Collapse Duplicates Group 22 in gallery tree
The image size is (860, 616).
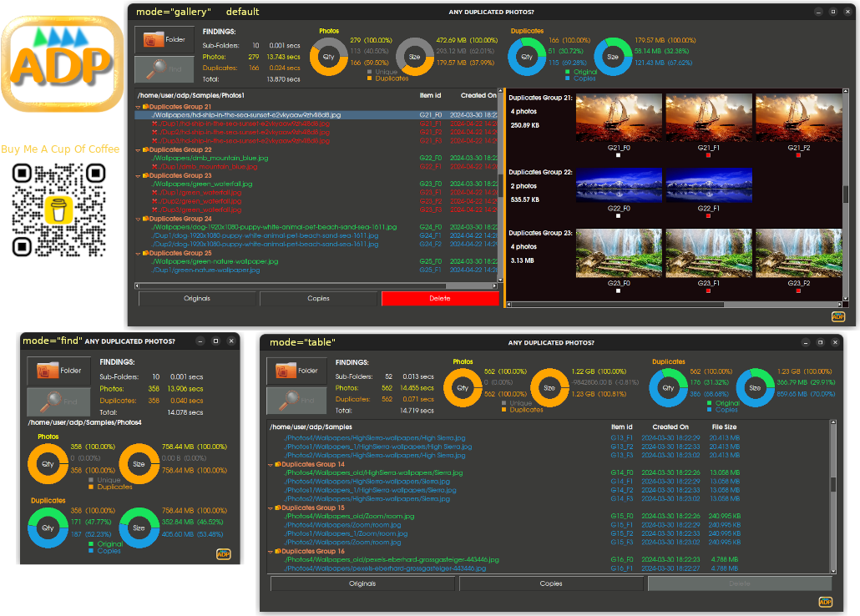click(x=139, y=149)
